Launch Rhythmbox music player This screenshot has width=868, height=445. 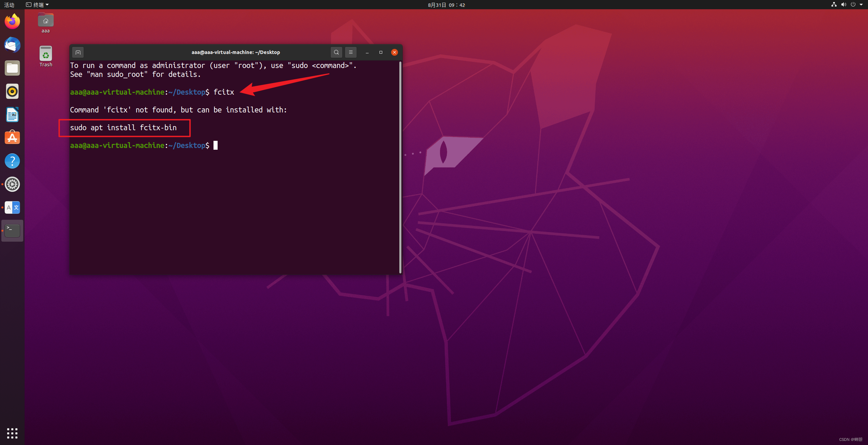pyautogui.click(x=12, y=91)
